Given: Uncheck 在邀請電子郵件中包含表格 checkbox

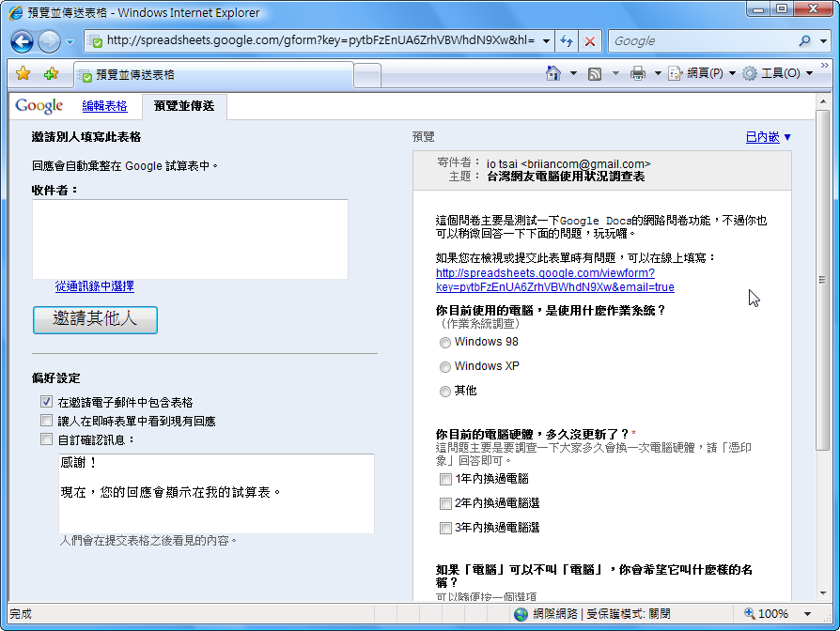Looking at the screenshot, I should [47, 401].
